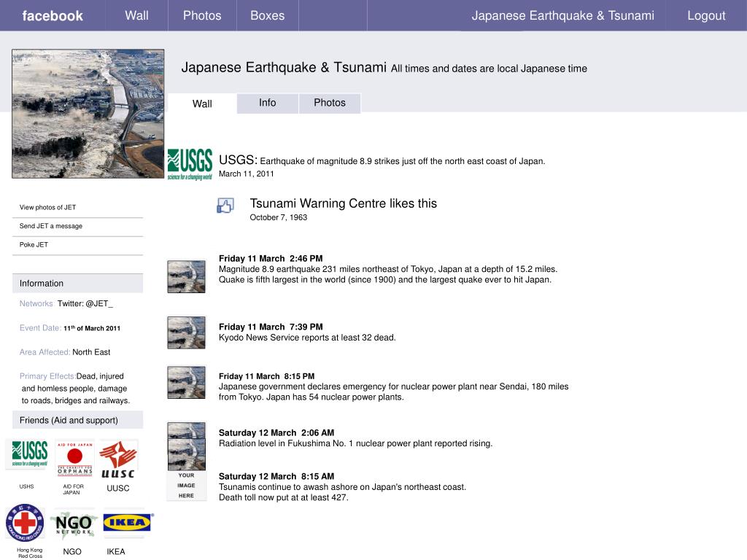Click 'Saturday 12 March 2:06 AM' heading
This screenshot has width=747, height=560.
pyautogui.click(x=276, y=432)
